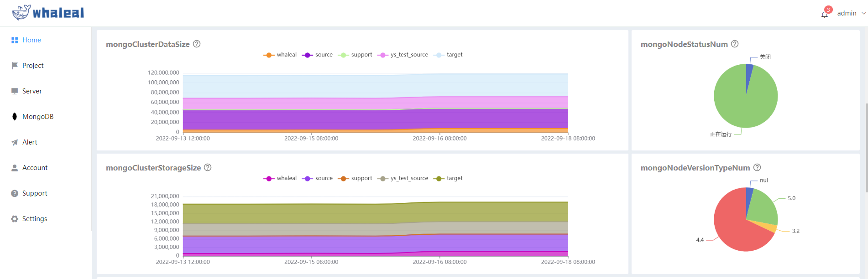The width and height of the screenshot is (868, 279).
Task: Show help for mongoNodeVersionTypeNum
Action: (757, 167)
